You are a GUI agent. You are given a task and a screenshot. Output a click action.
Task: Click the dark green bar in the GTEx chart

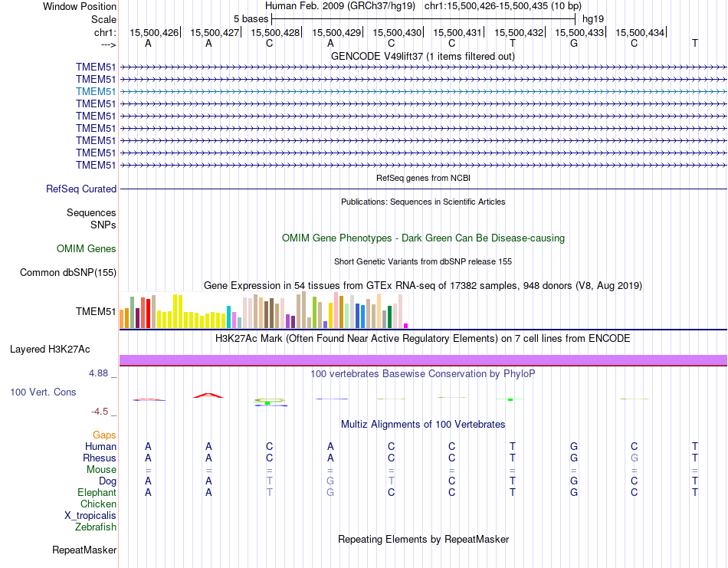pos(389,317)
